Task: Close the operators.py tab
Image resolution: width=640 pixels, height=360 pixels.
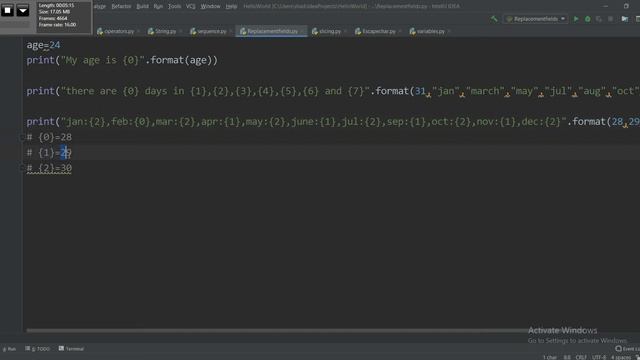Action: [138, 31]
